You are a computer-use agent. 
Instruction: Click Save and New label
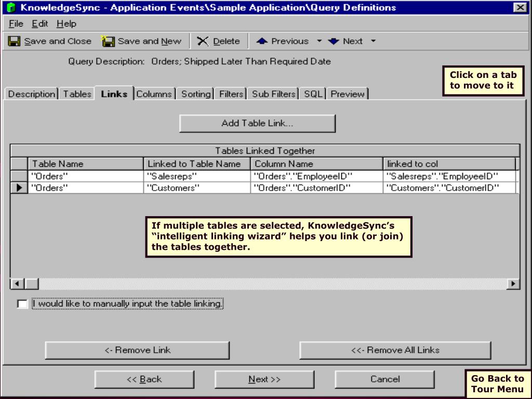point(150,41)
